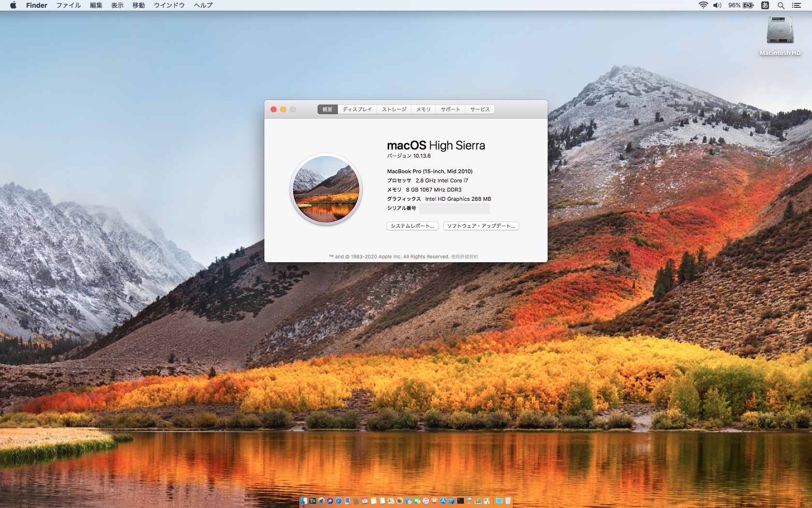This screenshot has width=812, height=508.
Task: Launch Siri from the Dock
Action: click(330, 501)
